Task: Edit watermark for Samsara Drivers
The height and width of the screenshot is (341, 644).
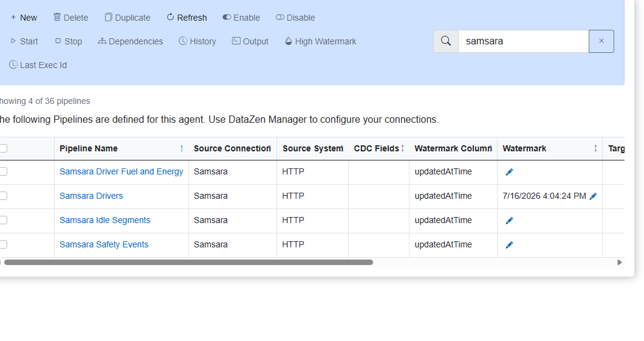Action: click(x=593, y=196)
